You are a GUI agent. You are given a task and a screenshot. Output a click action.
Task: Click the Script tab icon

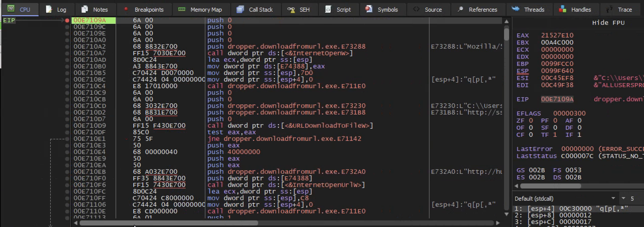pos(328,9)
